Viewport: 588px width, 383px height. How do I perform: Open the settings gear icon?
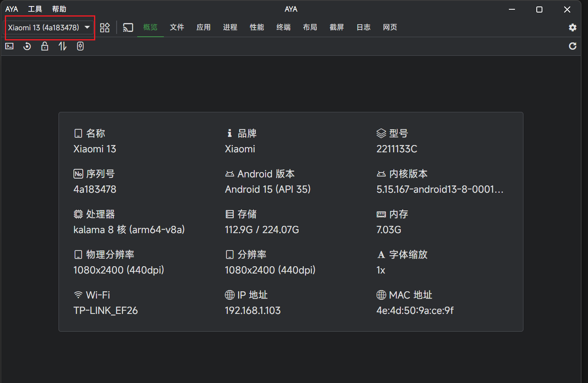[x=573, y=27]
